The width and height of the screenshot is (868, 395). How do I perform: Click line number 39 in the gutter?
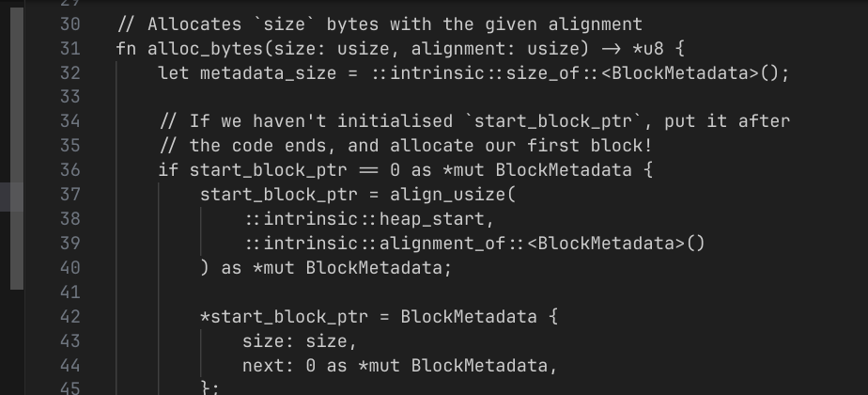point(70,244)
